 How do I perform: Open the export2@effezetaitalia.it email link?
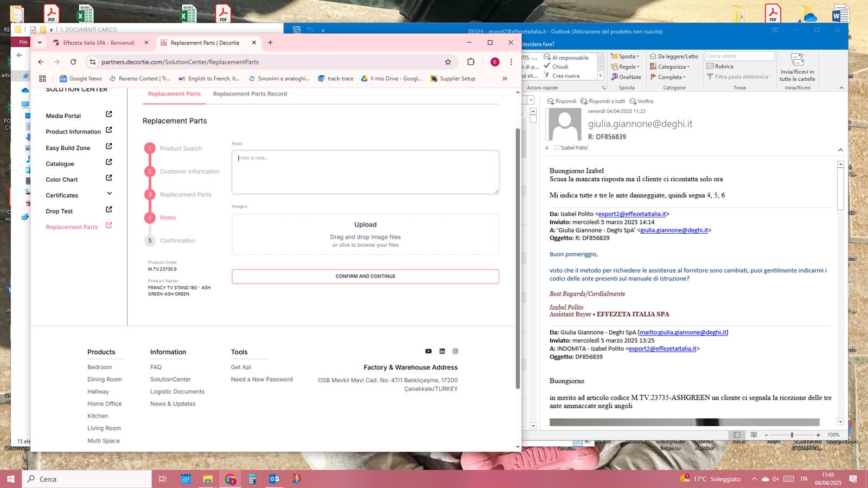point(632,214)
